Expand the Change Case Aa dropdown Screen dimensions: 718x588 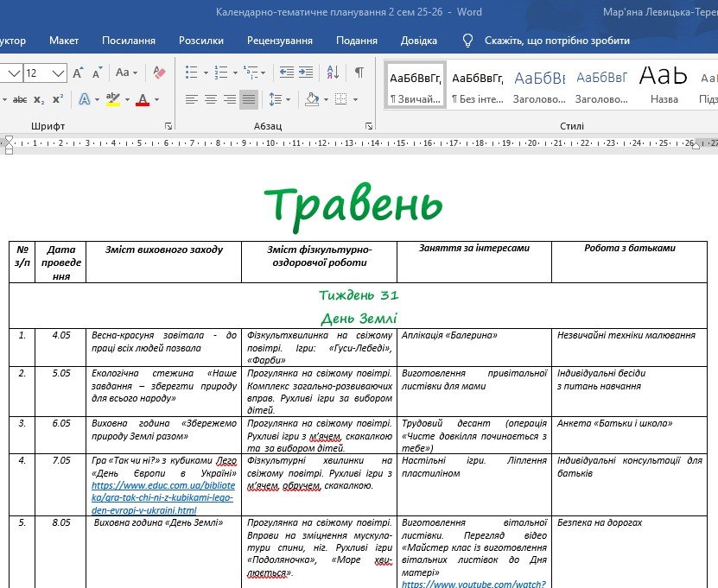click(126, 73)
